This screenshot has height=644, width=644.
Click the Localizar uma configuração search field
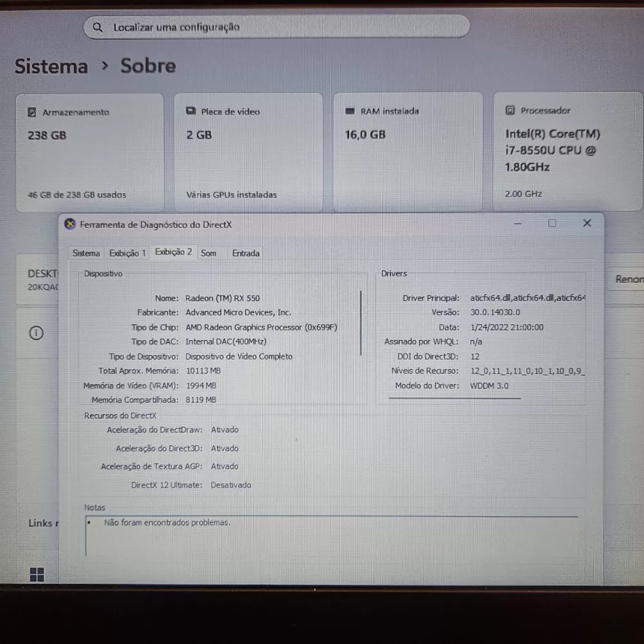pos(276,27)
